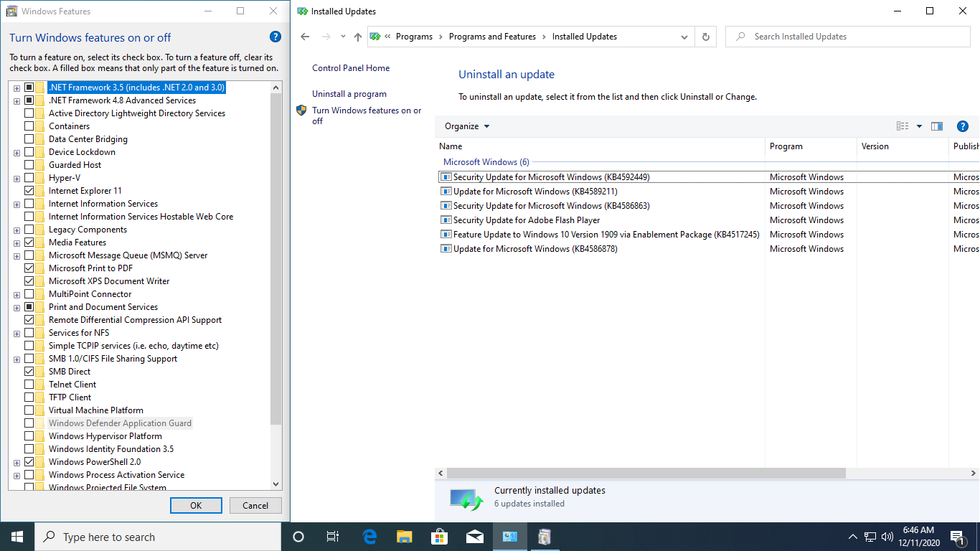Open the Organize dropdown menu
980x551 pixels.
pyautogui.click(x=467, y=126)
